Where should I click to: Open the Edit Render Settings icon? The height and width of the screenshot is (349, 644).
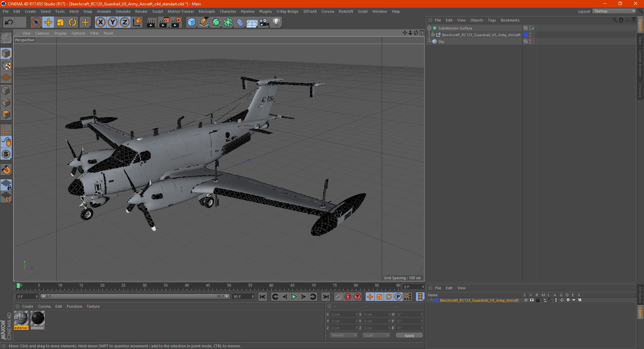point(176,22)
